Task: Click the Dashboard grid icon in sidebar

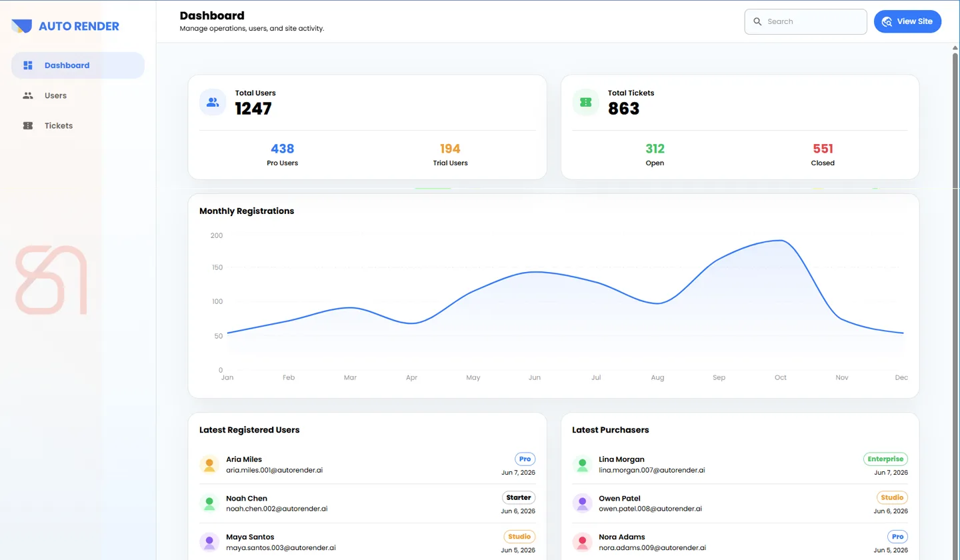Action: (28, 65)
